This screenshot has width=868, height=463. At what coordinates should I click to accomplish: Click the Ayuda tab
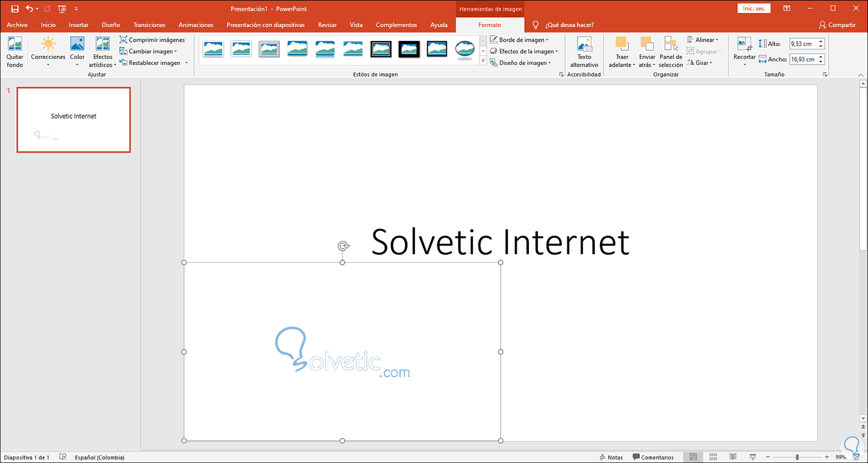pos(439,25)
